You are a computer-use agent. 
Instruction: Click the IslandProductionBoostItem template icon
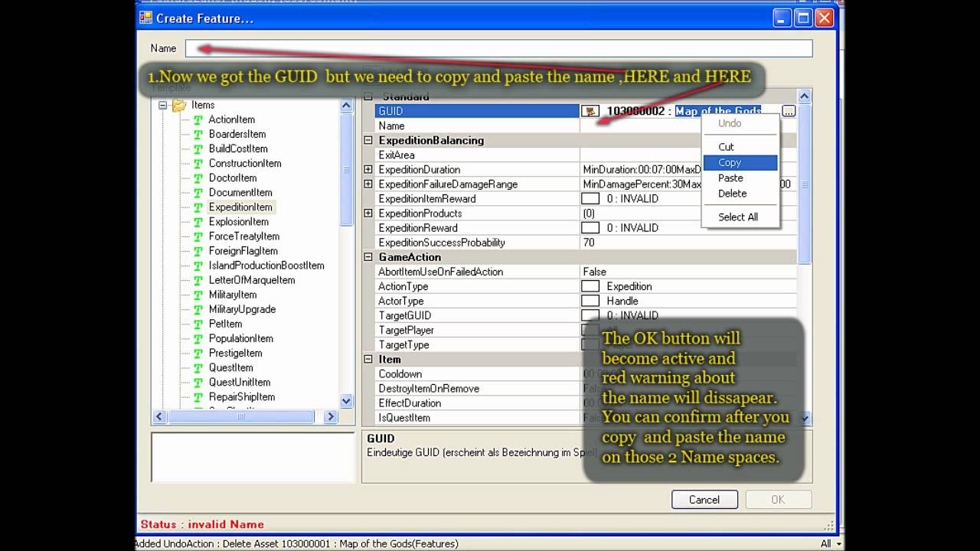pos(198,265)
